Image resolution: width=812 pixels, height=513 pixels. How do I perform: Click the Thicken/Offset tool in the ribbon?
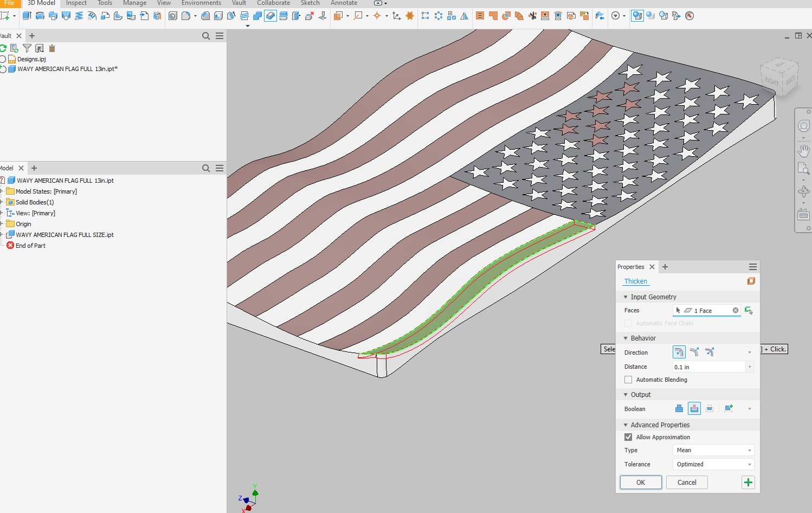[x=270, y=16]
